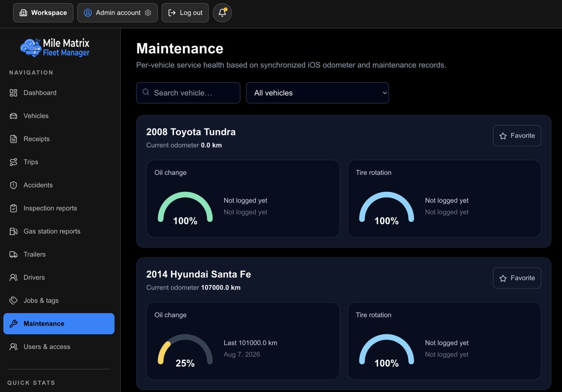Click the Drivers people icon
Screen dimensions: 562x392
click(x=13, y=277)
